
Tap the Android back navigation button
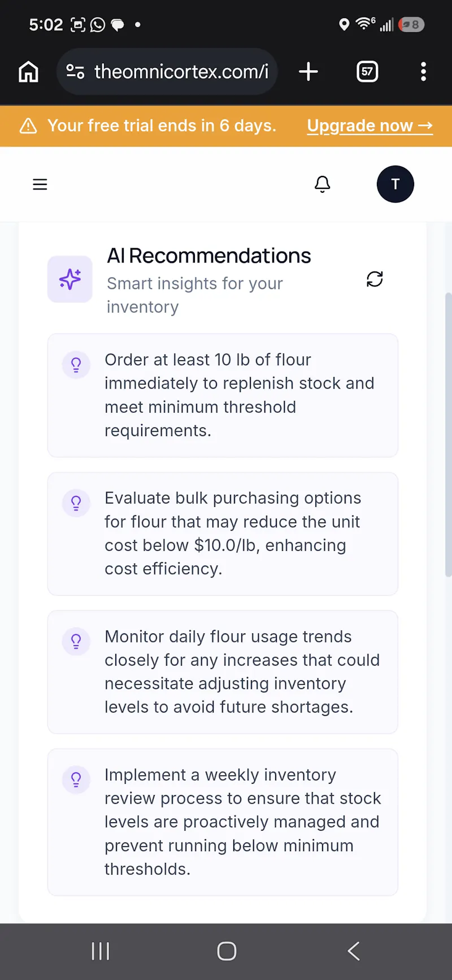pyautogui.click(x=354, y=951)
